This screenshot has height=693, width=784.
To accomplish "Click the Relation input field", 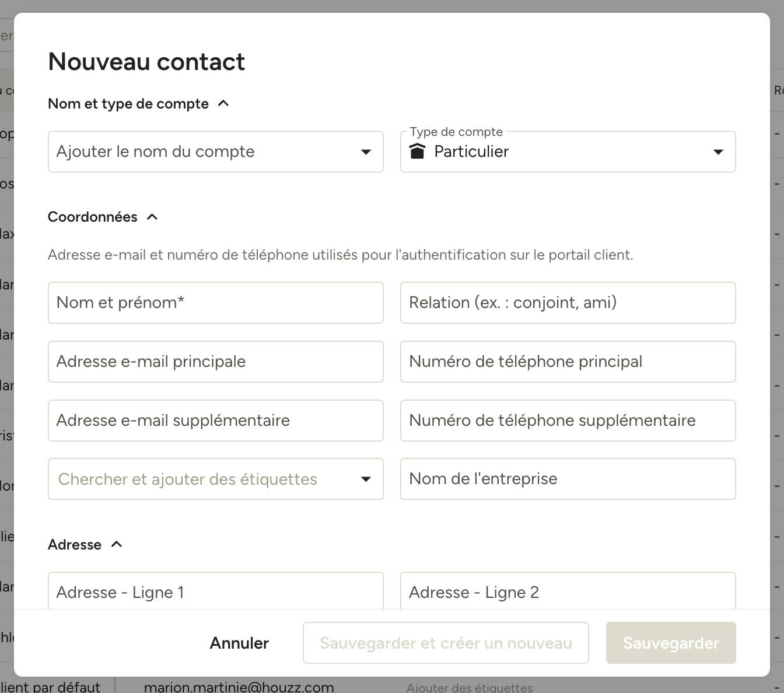I will (x=568, y=303).
